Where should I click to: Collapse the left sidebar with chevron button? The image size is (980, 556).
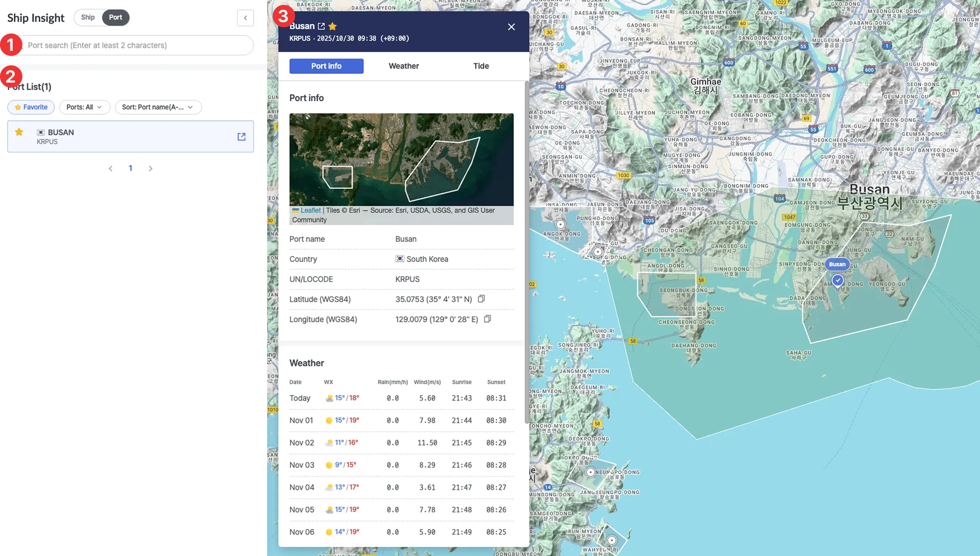click(x=245, y=18)
